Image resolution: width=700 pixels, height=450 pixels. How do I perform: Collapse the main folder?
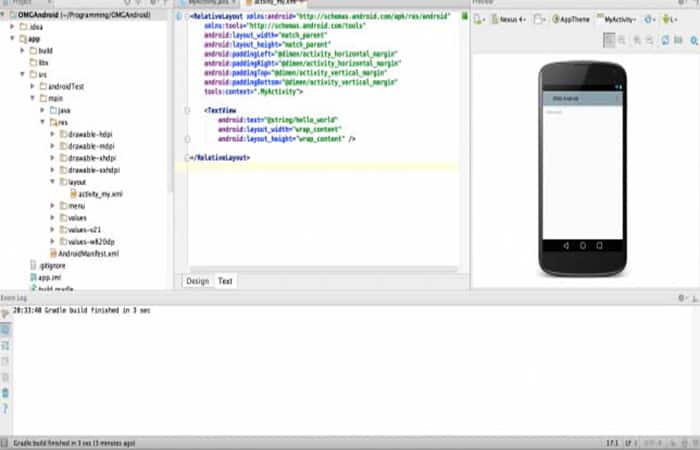coord(32,98)
